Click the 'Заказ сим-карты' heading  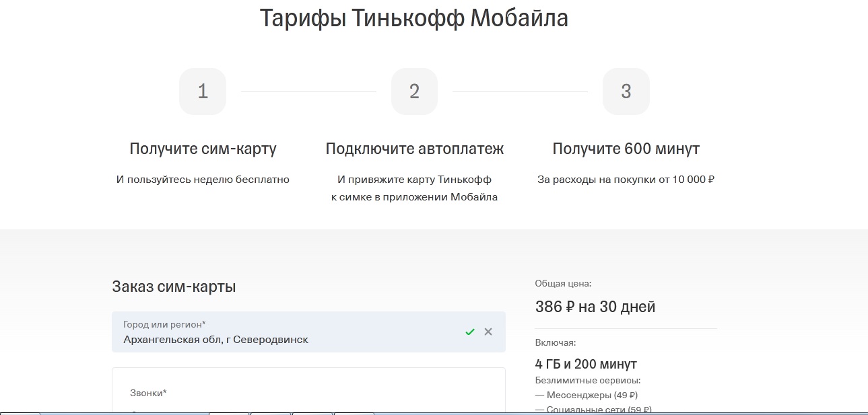174,287
